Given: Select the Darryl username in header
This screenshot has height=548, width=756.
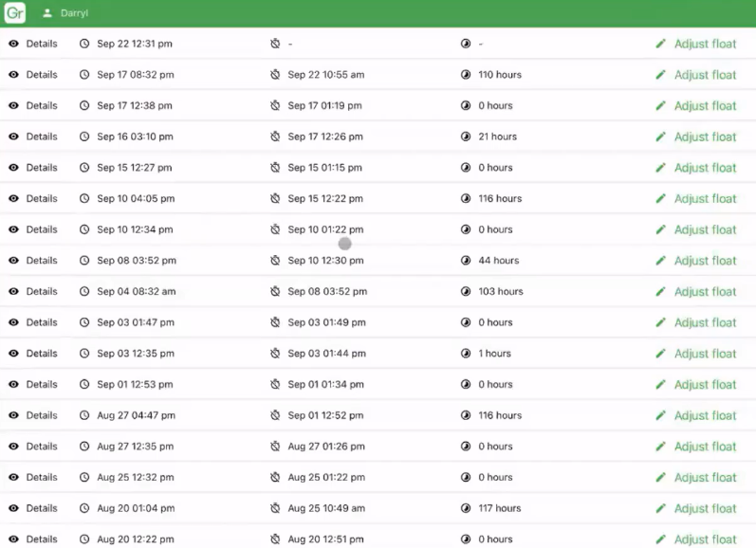Looking at the screenshot, I should (x=74, y=13).
